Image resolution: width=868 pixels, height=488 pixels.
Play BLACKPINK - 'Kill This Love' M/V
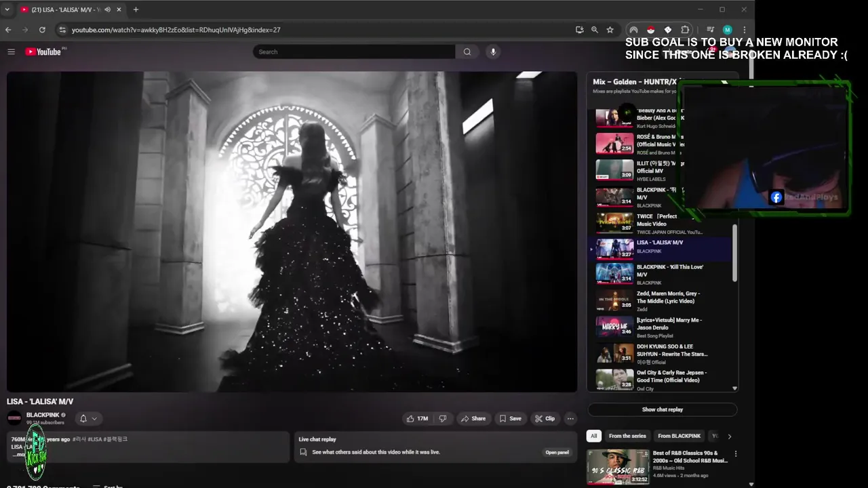659,274
